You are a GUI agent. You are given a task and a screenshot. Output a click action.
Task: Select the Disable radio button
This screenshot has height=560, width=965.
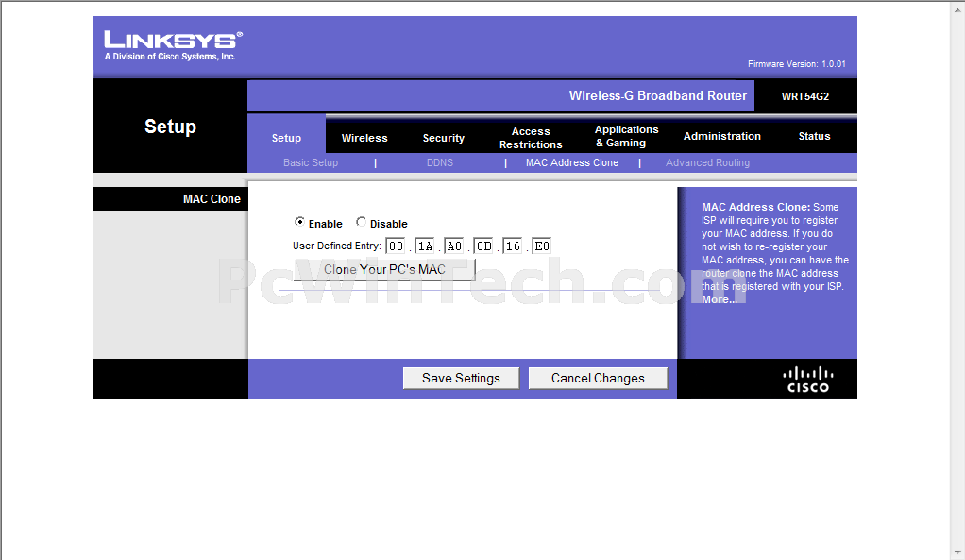click(362, 222)
